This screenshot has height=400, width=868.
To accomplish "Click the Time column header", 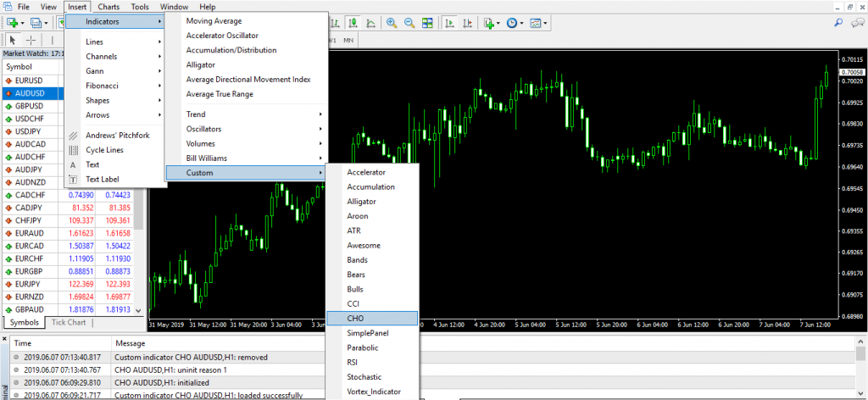I will pyautogui.click(x=60, y=343).
